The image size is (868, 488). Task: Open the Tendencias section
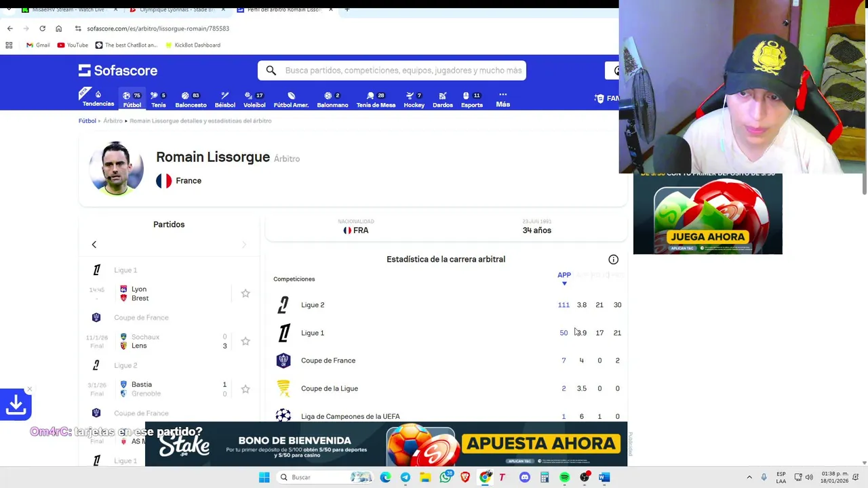click(98, 99)
